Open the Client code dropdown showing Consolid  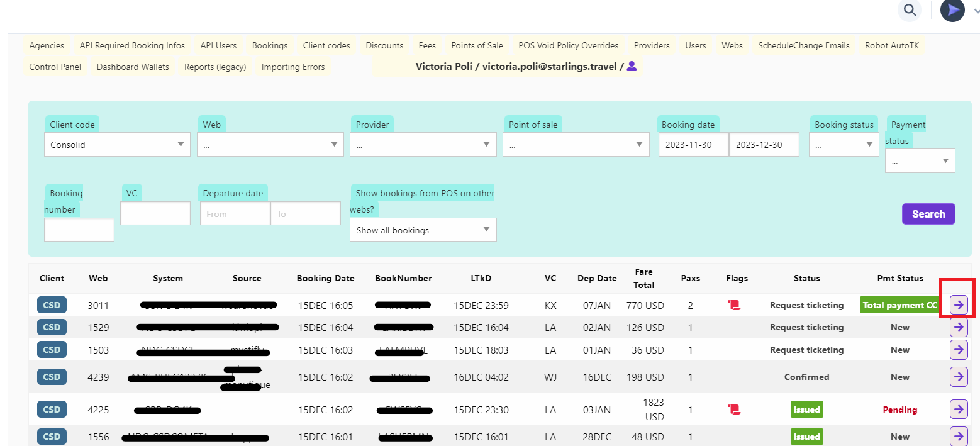(117, 145)
